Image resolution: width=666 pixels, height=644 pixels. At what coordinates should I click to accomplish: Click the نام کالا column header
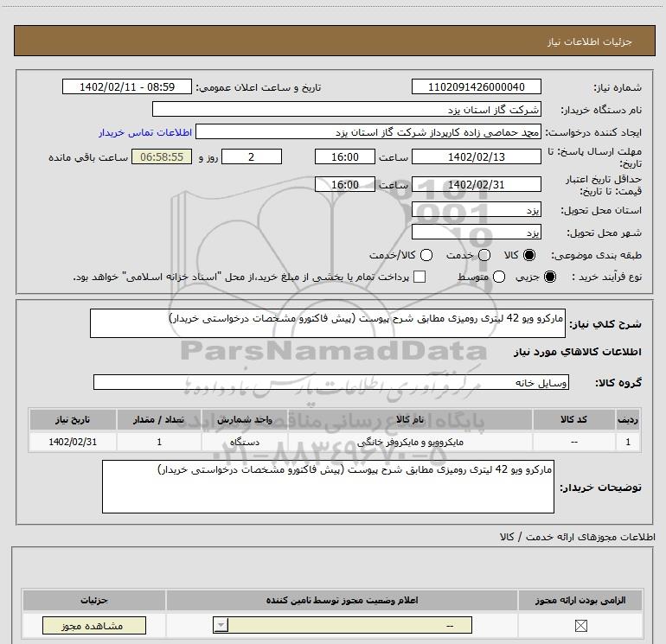[410, 419]
